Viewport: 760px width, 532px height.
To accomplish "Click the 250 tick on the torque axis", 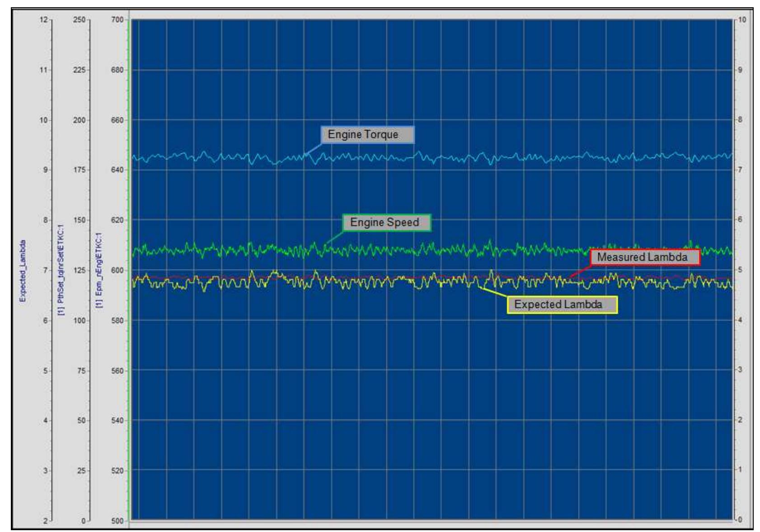I will (x=80, y=20).
